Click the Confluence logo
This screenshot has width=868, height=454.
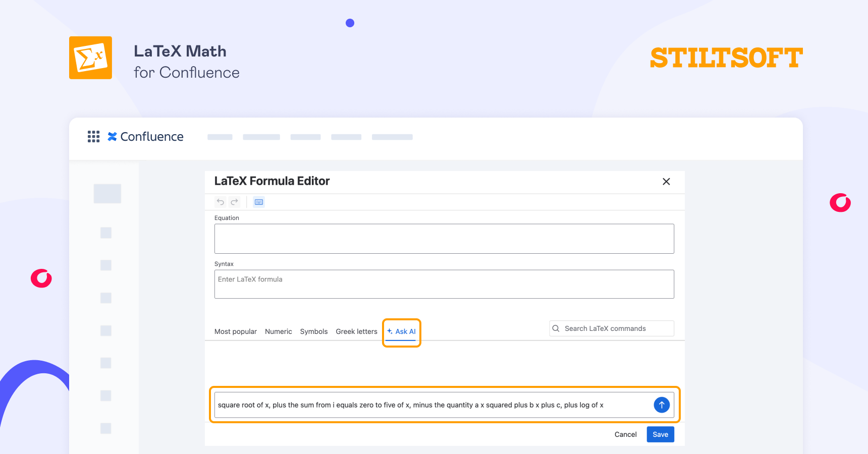click(145, 137)
